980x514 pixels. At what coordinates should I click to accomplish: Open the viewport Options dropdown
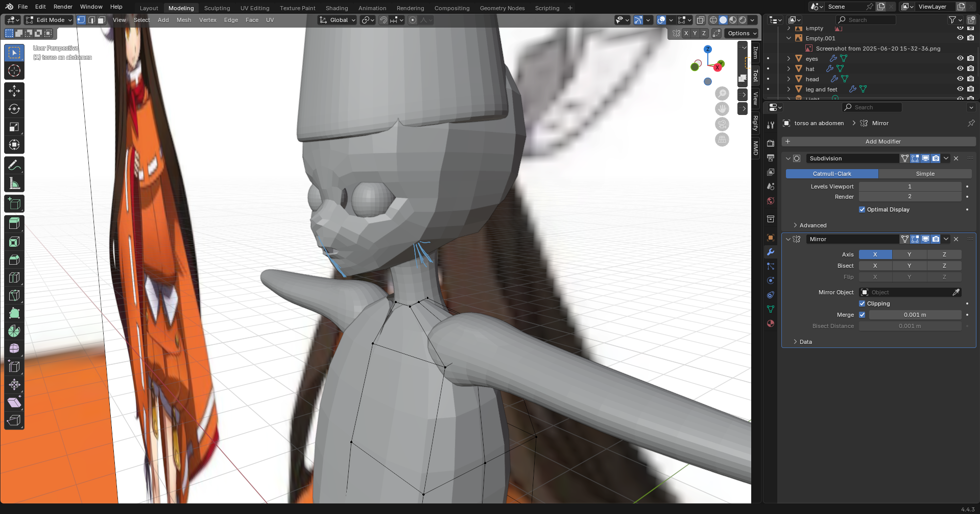pyautogui.click(x=742, y=33)
